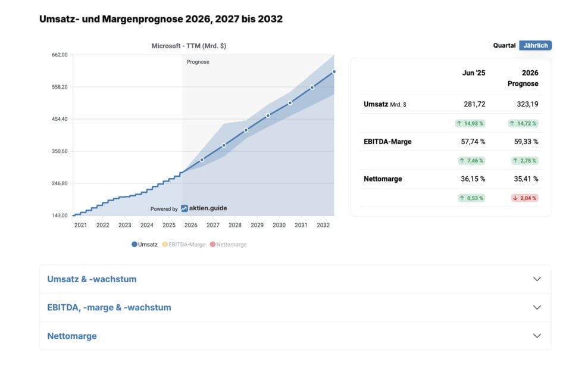Image resolution: width=588 pixels, height=381 pixels.
Task: Click the red 2,04 % decline badge
Action: (x=525, y=198)
